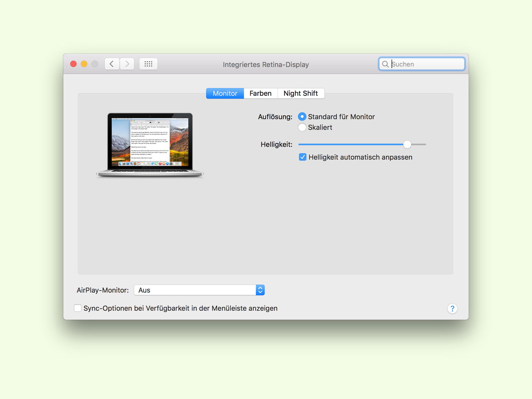
Task: Open the Farben tab
Action: pos(261,93)
